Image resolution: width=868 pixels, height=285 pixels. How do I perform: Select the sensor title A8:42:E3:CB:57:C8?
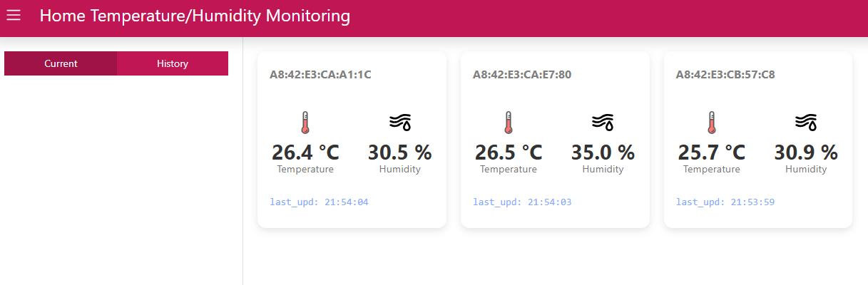[x=725, y=74]
